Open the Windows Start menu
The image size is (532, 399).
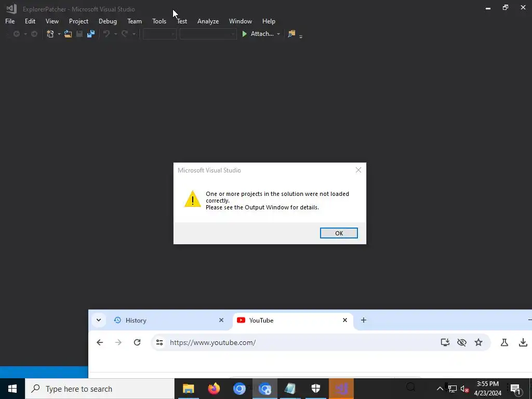point(12,389)
